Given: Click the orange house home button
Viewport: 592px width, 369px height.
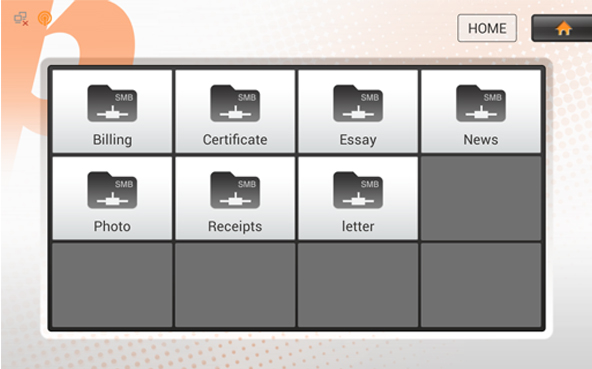Looking at the screenshot, I should click(x=563, y=28).
